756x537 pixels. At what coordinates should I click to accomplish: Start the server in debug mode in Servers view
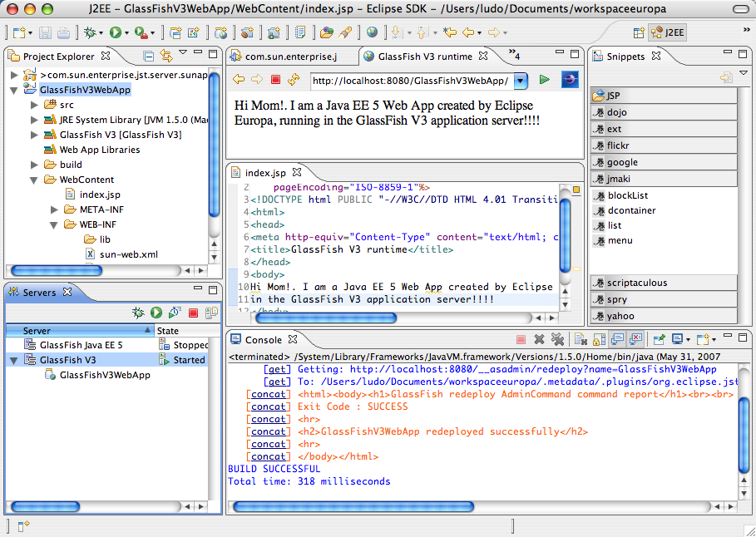tap(138, 313)
